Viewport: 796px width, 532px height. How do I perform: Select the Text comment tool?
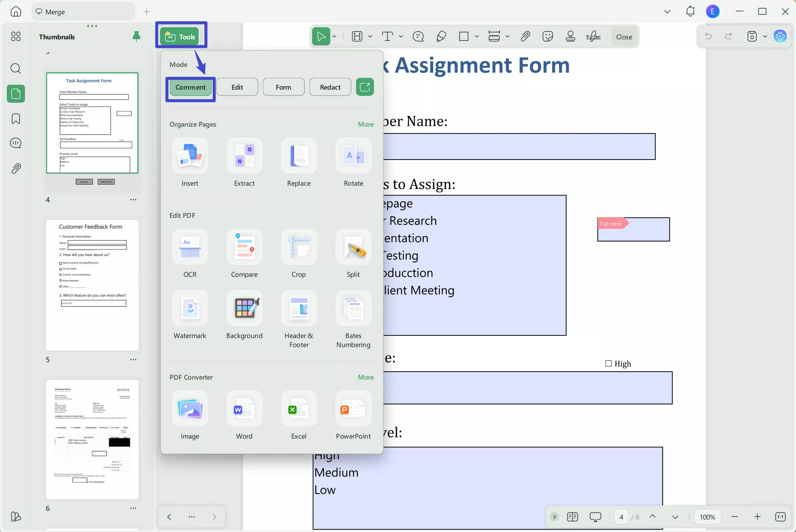[x=388, y=36]
